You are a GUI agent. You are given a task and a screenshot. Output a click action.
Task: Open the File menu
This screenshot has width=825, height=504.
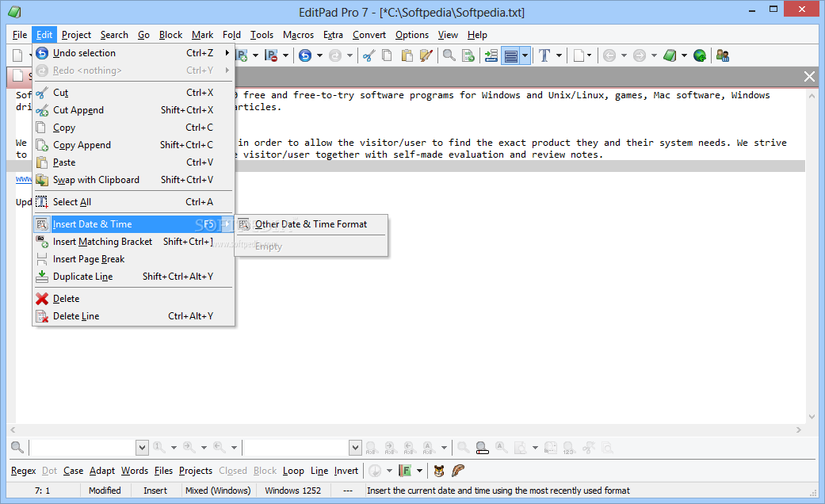pos(20,35)
